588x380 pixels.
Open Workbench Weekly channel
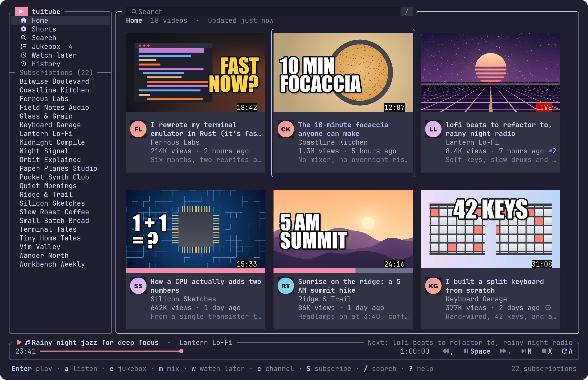(x=52, y=264)
